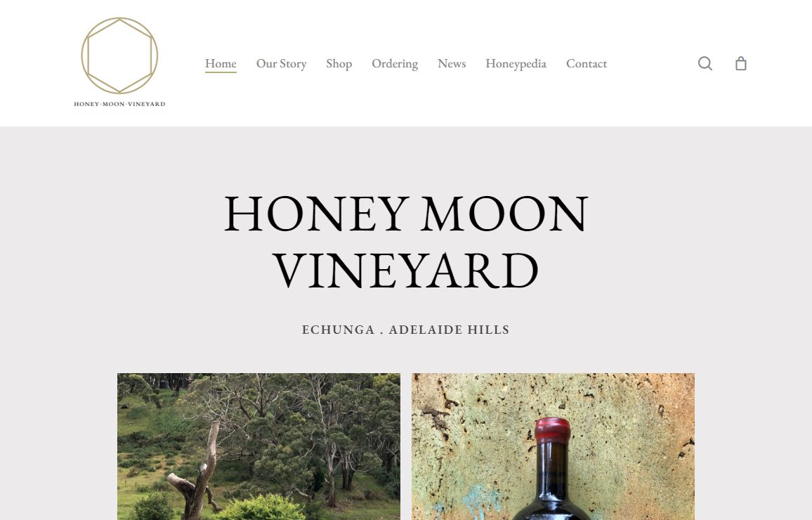Open the shopping bag cart icon
The width and height of the screenshot is (812, 520).
click(x=741, y=63)
